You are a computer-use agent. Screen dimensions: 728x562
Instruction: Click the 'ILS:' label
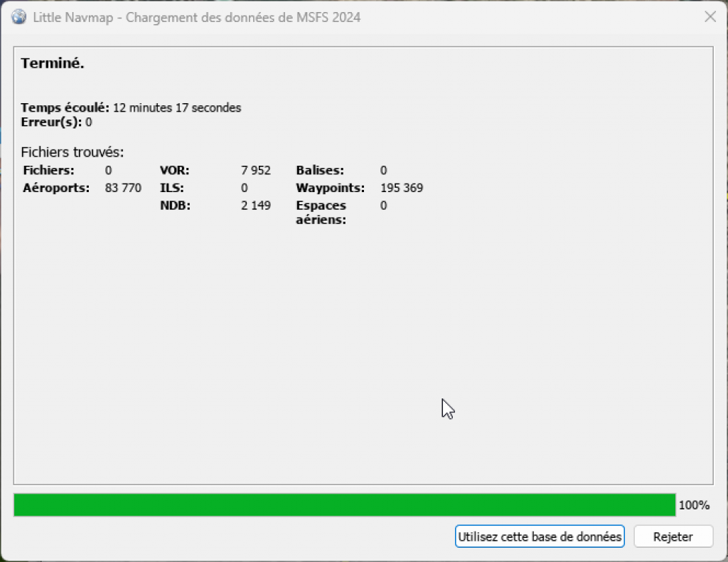[x=171, y=188]
